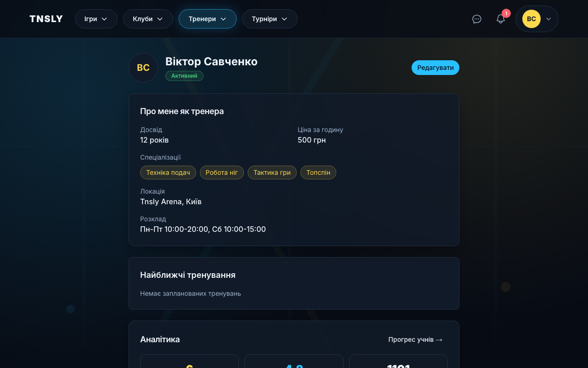
Task: Select the Техніка подач specialization tag
Action: click(x=168, y=172)
